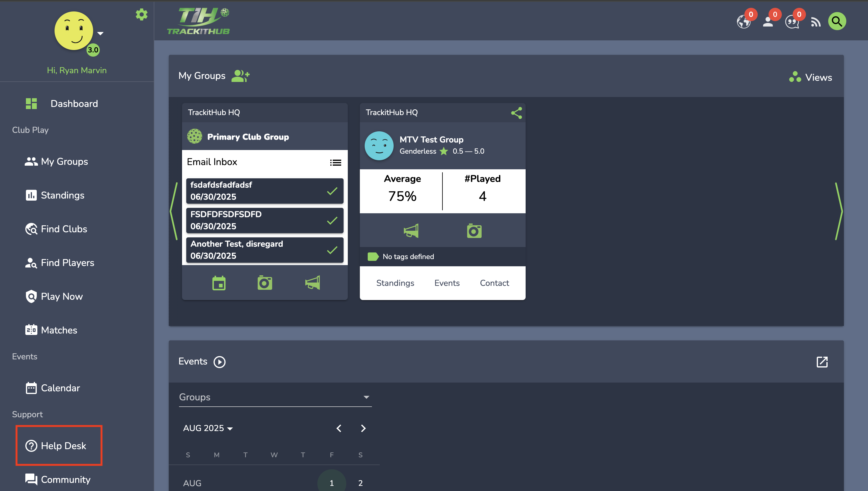The image size is (868, 491).
Task: Go to next calendar month
Action: click(363, 428)
